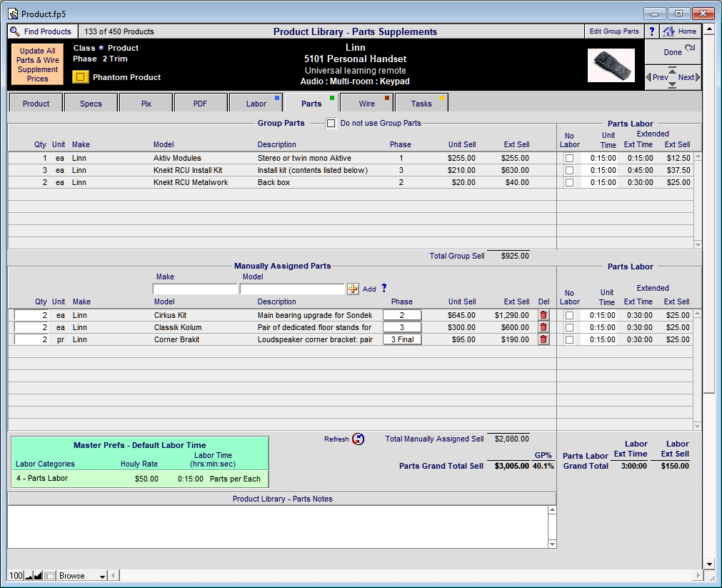The image size is (722, 588).
Task: Click Update All Parts & Wire Supplement Prices
Action: point(37,64)
